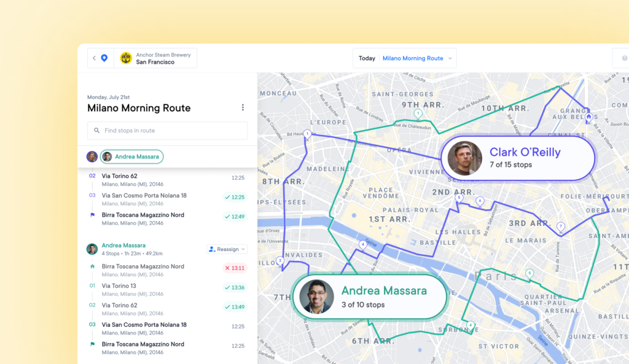629x364 pixels.
Task: Click the back arrow next to map pin
Action: tap(93, 58)
